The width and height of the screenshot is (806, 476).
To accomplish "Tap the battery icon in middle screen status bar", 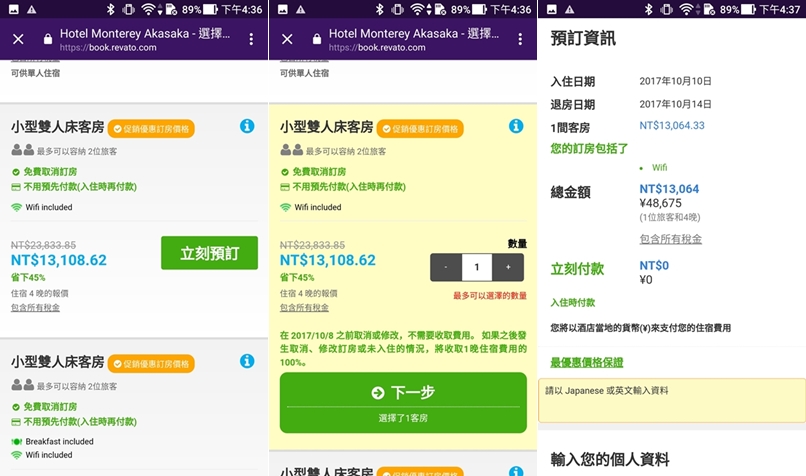I will [x=479, y=9].
